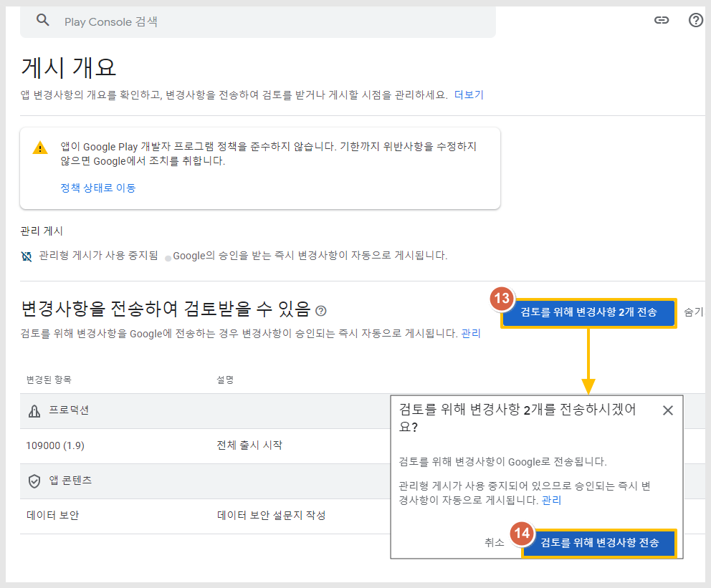The height and width of the screenshot is (588, 711).
Task: Open the 더보기 link
Action: [x=469, y=95]
